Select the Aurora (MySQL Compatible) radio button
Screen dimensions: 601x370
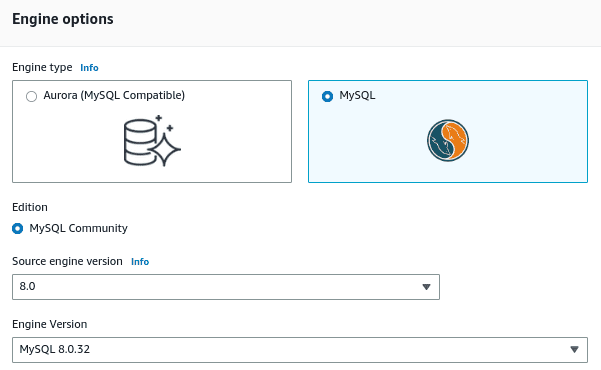click(31, 96)
